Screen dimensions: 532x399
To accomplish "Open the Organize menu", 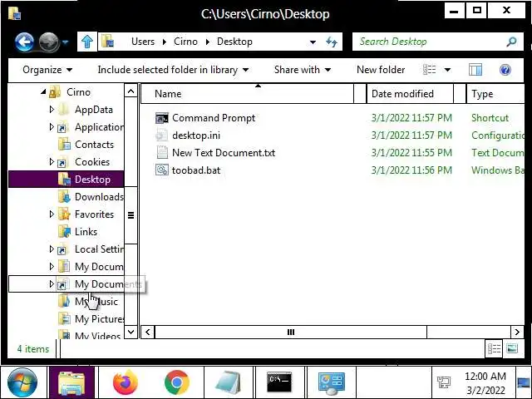I will click(47, 70).
